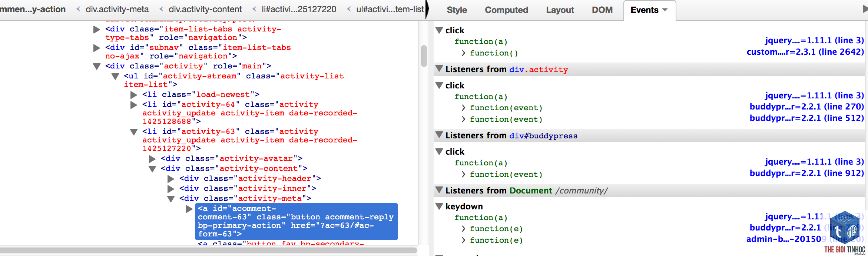Collapse click group under div#buddypress
868x256 pixels.
[439, 152]
